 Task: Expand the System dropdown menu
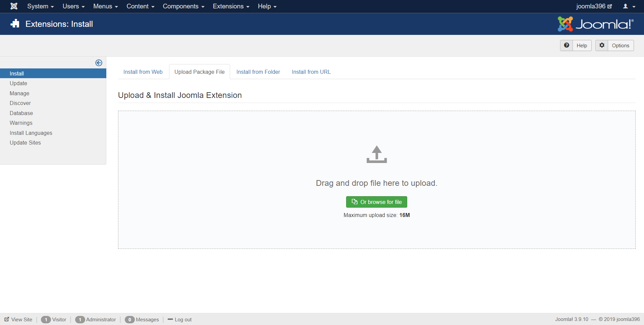pyautogui.click(x=40, y=6)
